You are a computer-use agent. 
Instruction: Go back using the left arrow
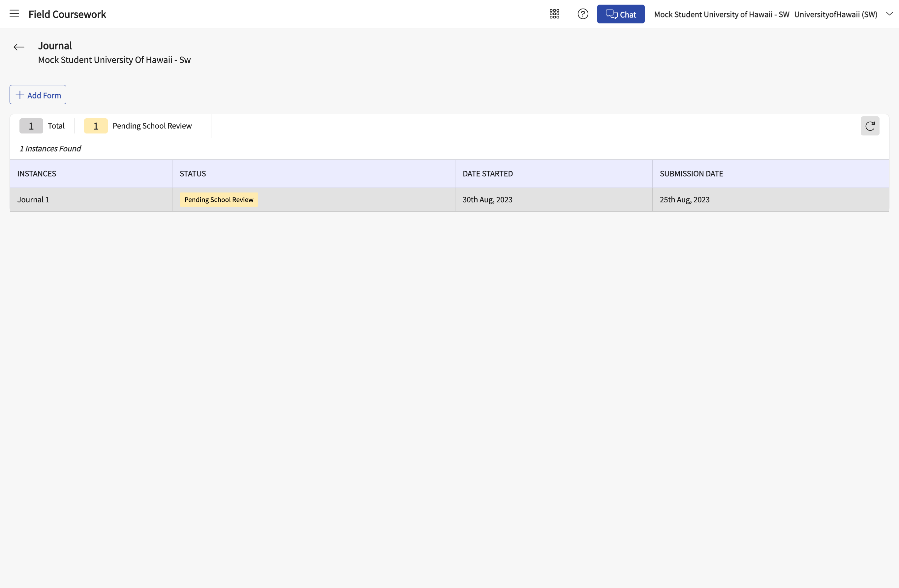pos(19,47)
